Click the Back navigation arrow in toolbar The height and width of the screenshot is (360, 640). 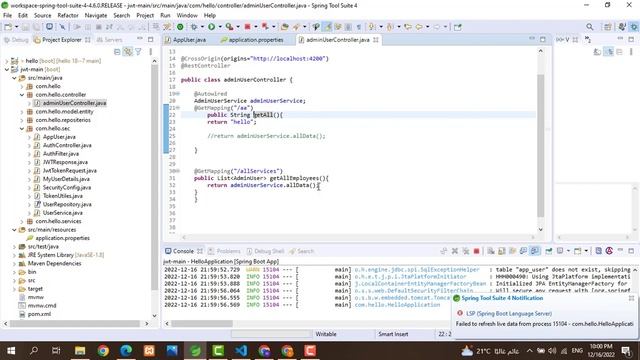pos(419,27)
